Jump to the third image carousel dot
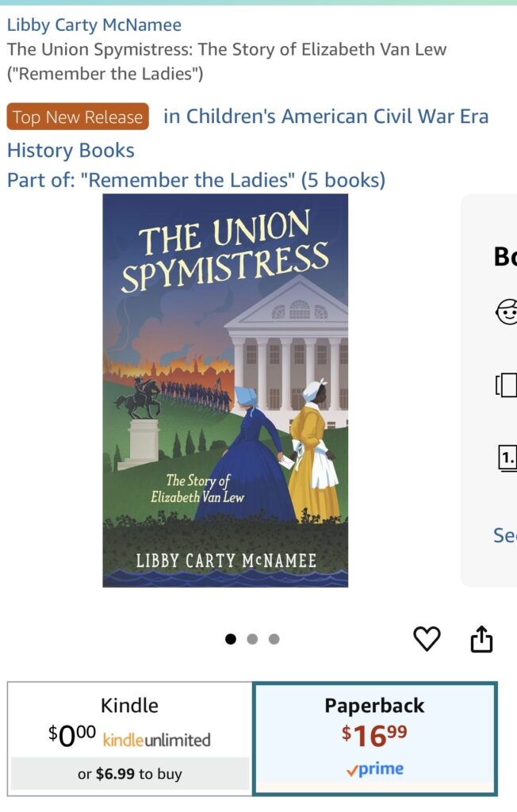The width and height of the screenshot is (517, 812). pyautogui.click(x=274, y=639)
